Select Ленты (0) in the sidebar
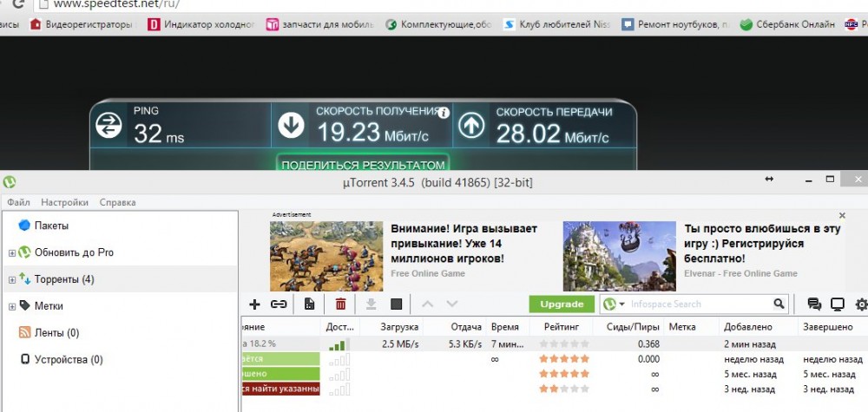 56,333
